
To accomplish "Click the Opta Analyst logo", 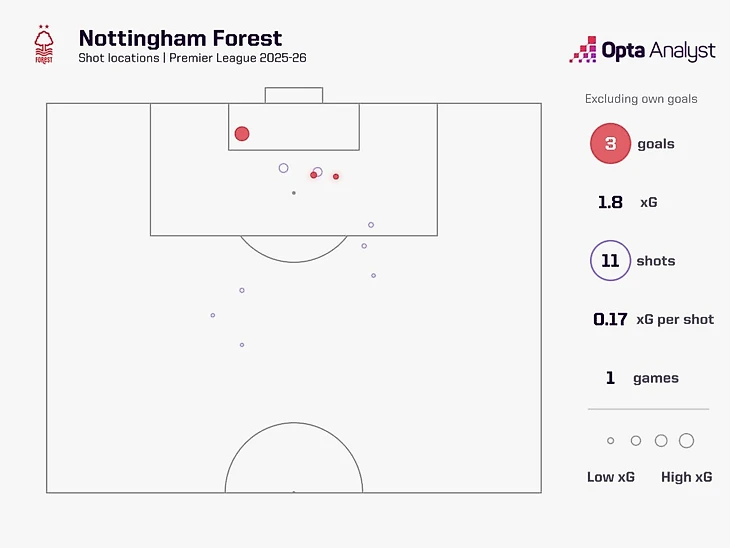I will pos(642,50).
